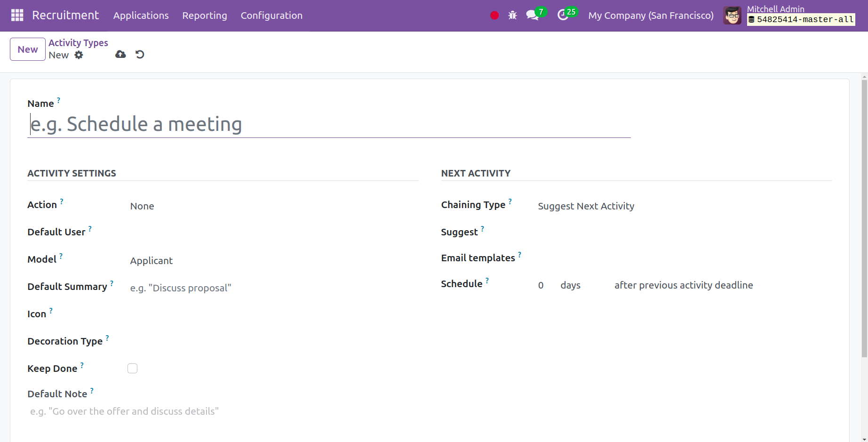
Task: Go to Recruitment app home
Action: click(65, 15)
